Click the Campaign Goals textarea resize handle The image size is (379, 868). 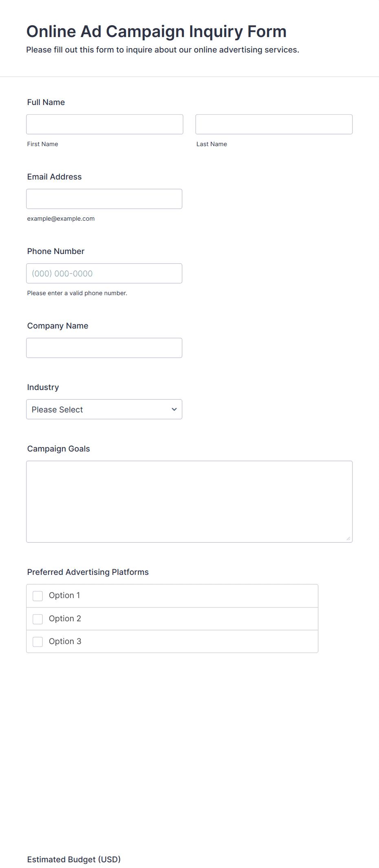(348, 538)
